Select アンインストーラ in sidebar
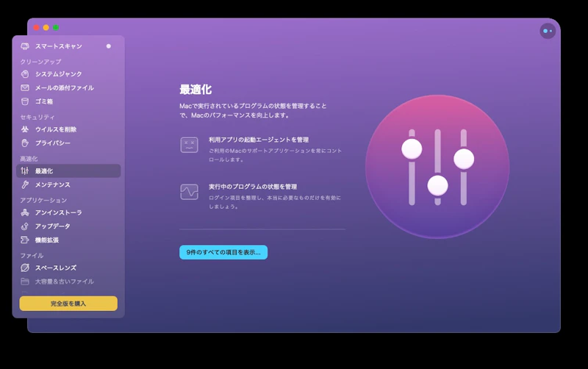The width and height of the screenshot is (588, 369). coord(68,212)
